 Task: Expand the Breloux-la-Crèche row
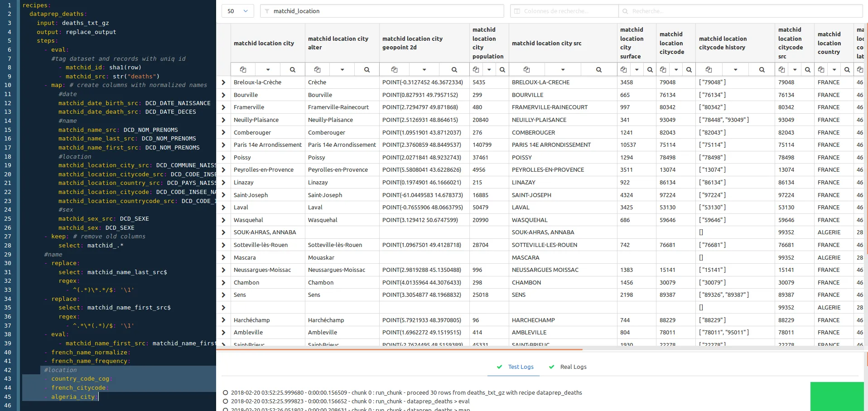coord(223,82)
